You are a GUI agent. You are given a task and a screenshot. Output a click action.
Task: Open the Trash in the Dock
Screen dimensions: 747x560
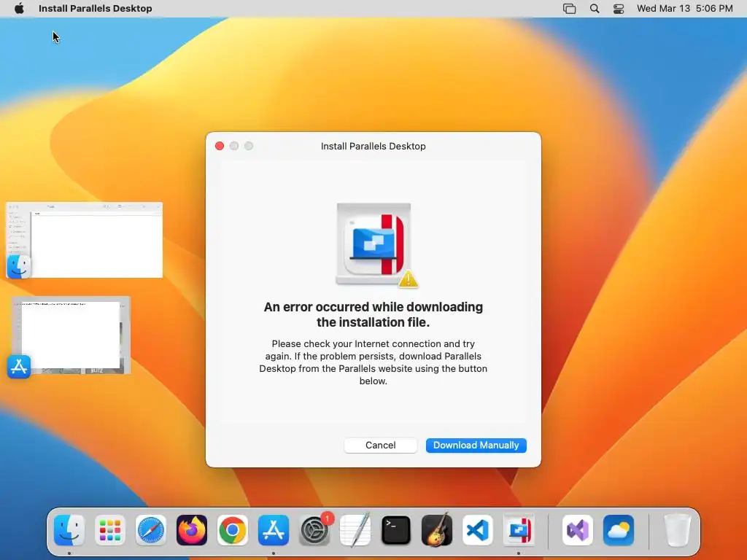(677, 530)
